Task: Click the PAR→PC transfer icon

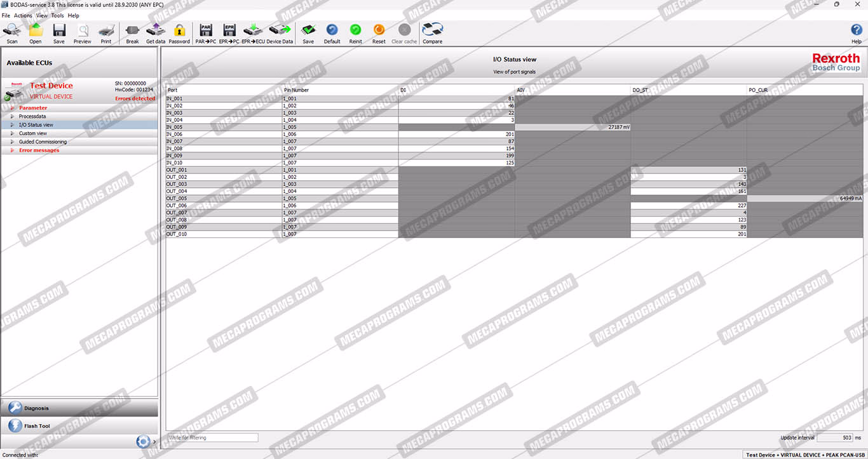Action: click(x=205, y=32)
